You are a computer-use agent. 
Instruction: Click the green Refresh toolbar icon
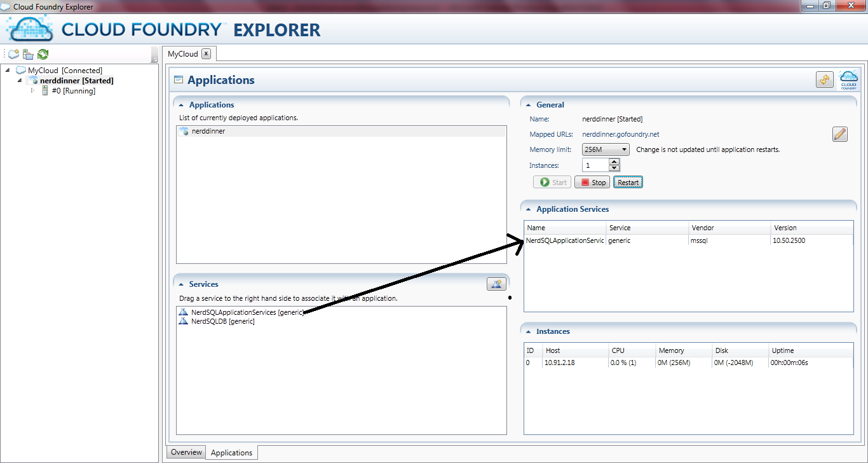point(43,55)
